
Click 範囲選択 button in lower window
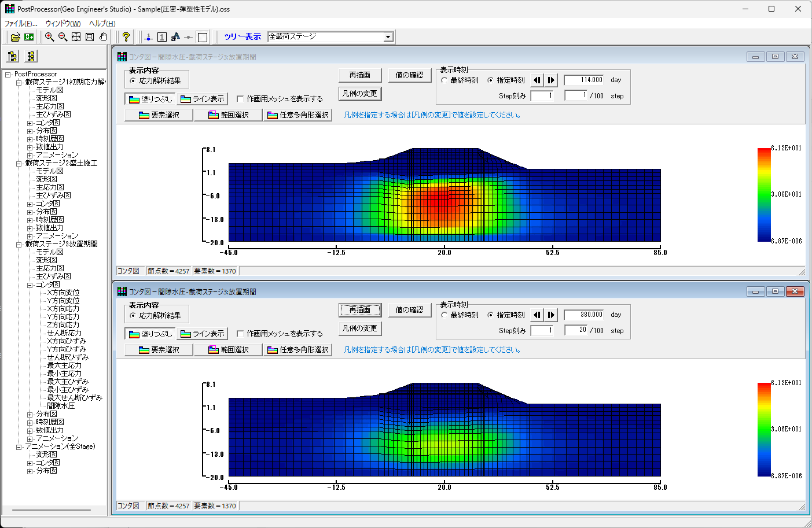pos(228,349)
